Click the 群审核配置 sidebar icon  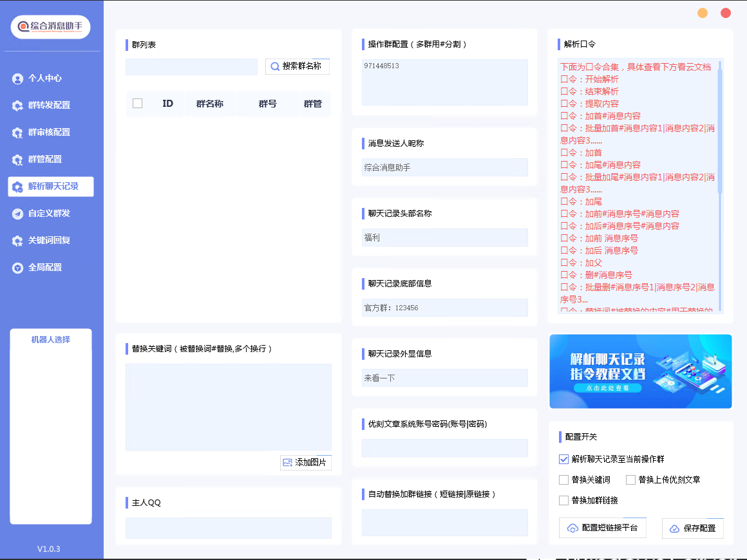click(x=18, y=133)
